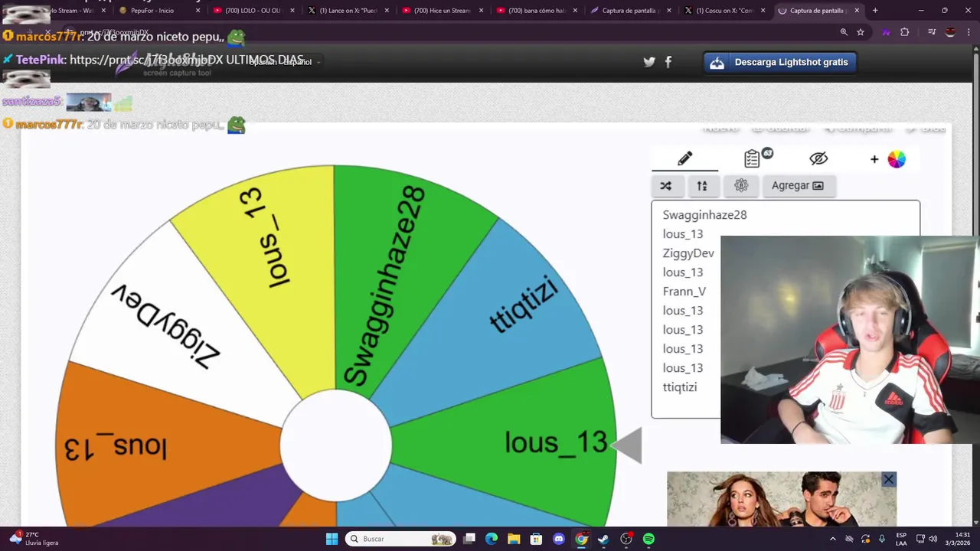
Task: Launch Microsoft Edge from taskbar
Action: tap(492, 539)
